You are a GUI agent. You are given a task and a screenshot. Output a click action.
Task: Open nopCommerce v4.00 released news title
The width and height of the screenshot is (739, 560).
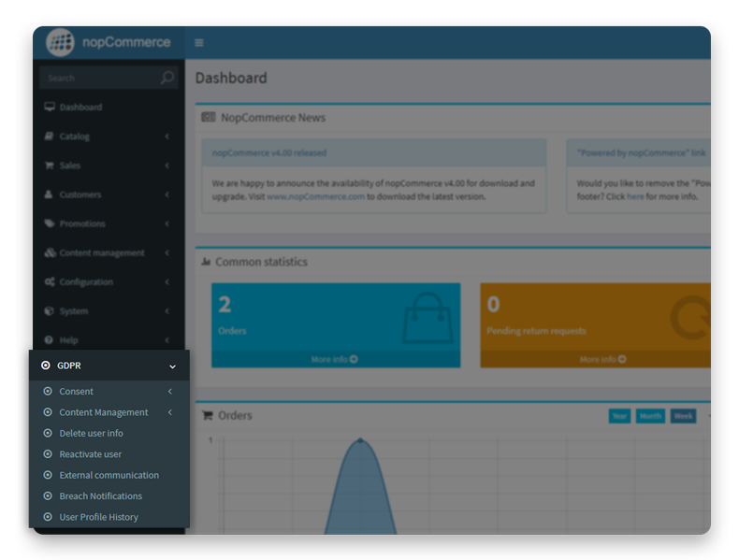pos(269,152)
